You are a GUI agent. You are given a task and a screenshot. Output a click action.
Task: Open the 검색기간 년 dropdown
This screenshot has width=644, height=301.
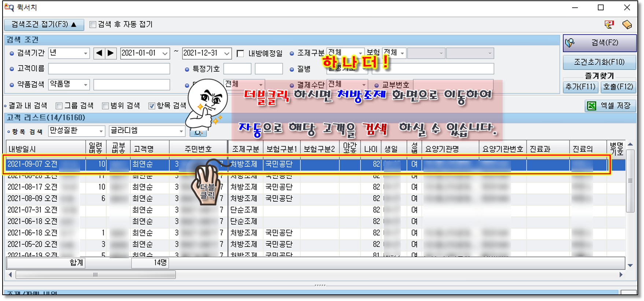[x=85, y=53]
